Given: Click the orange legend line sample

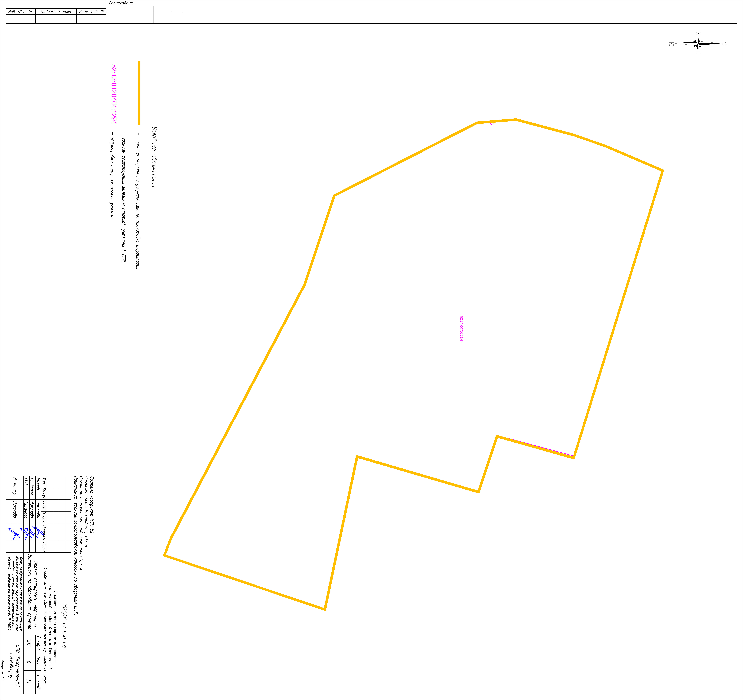Looking at the screenshot, I should pyautogui.click(x=139, y=93).
